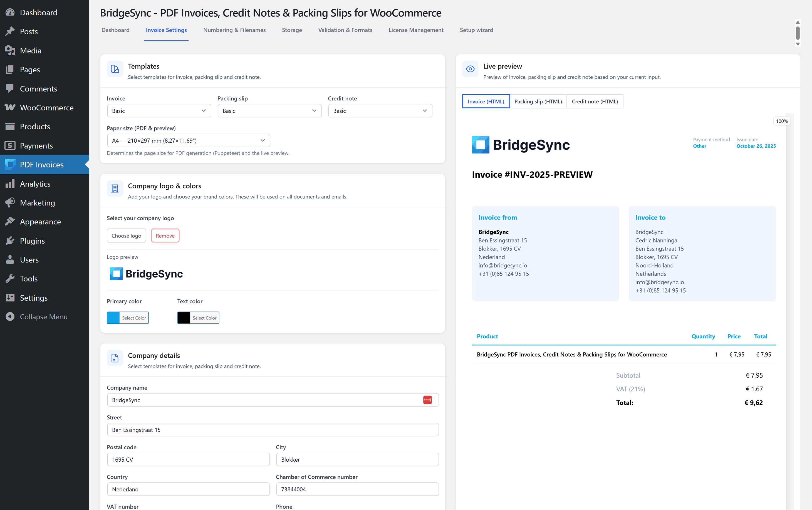Viewport: 812px width, 510px height.
Task: Collapse the admin sidebar menu
Action: [43, 317]
